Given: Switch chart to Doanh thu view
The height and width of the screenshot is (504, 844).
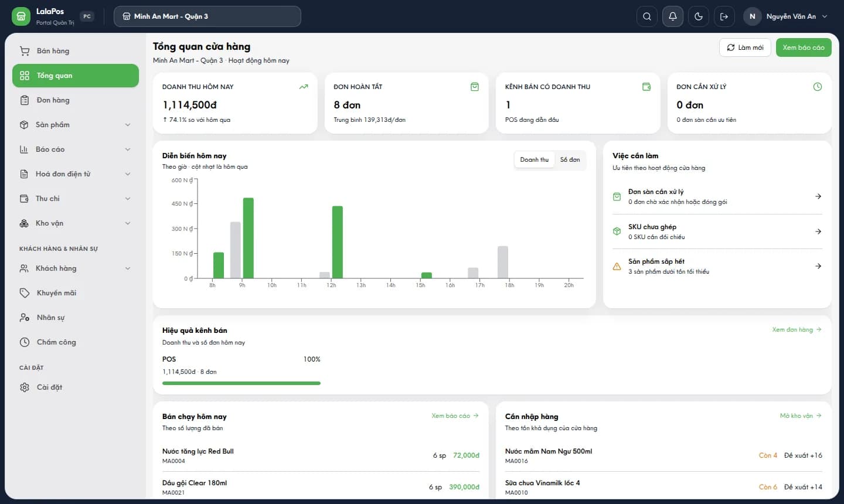Looking at the screenshot, I should [535, 159].
